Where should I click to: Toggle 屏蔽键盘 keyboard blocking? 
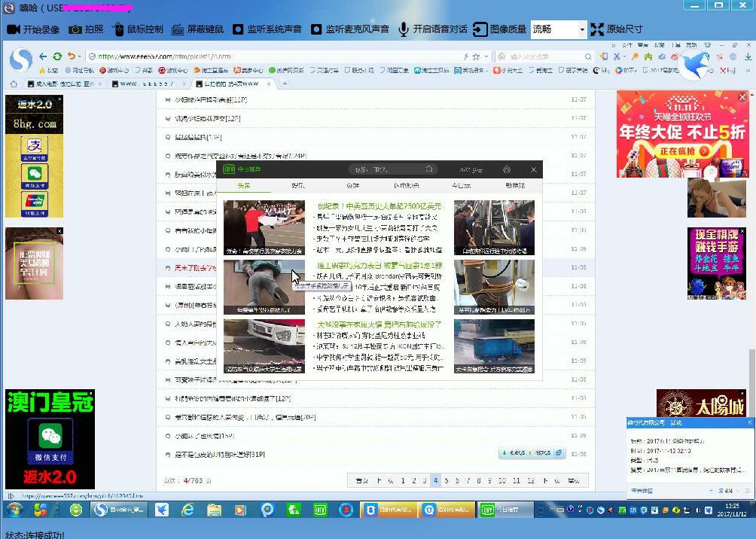tap(198, 29)
